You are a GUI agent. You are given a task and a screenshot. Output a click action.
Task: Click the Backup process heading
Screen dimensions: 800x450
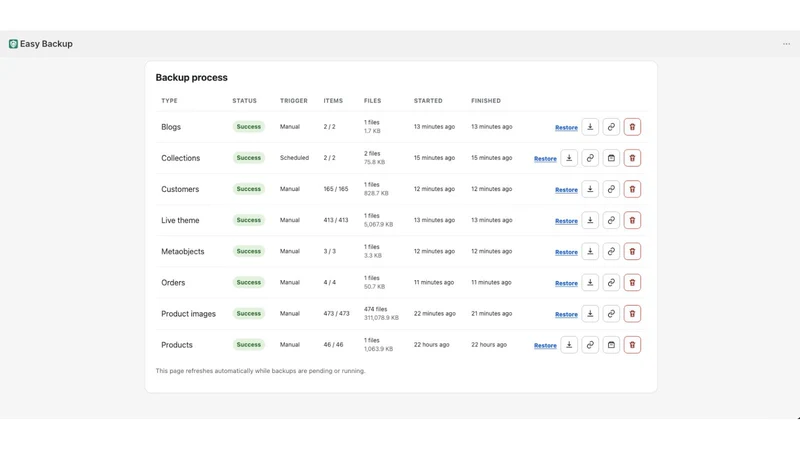[x=191, y=78]
